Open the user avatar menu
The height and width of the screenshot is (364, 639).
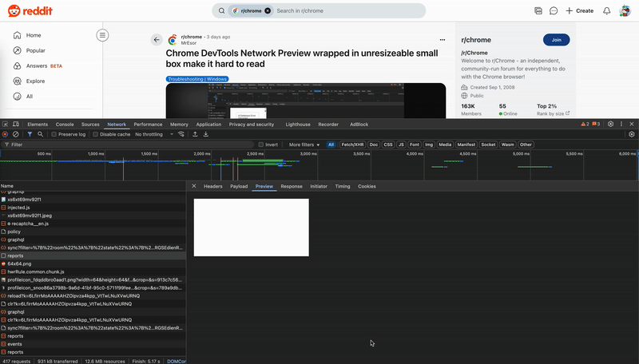pyautogui.click(x=625, y=11)
